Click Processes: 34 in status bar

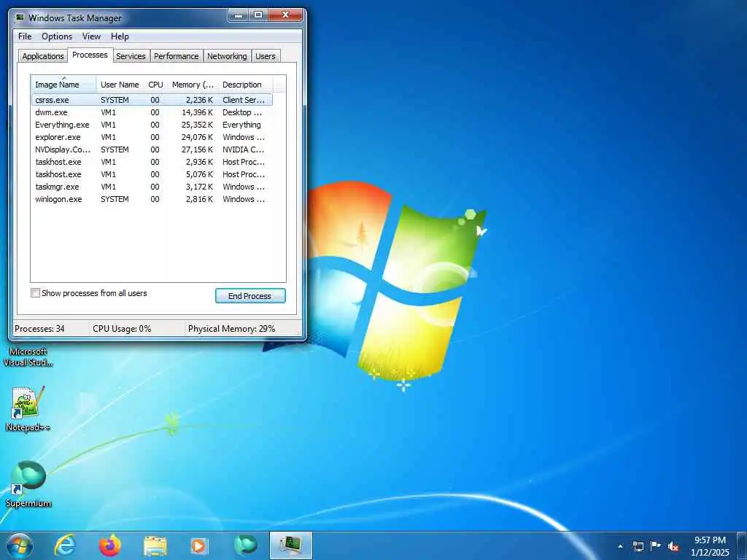pos(39,329)
